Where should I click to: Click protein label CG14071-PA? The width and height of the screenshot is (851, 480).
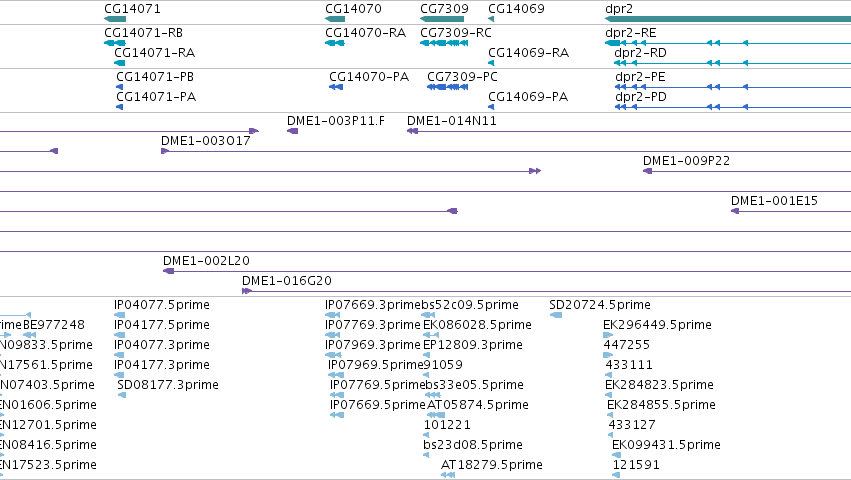click(x=156, y=97)
